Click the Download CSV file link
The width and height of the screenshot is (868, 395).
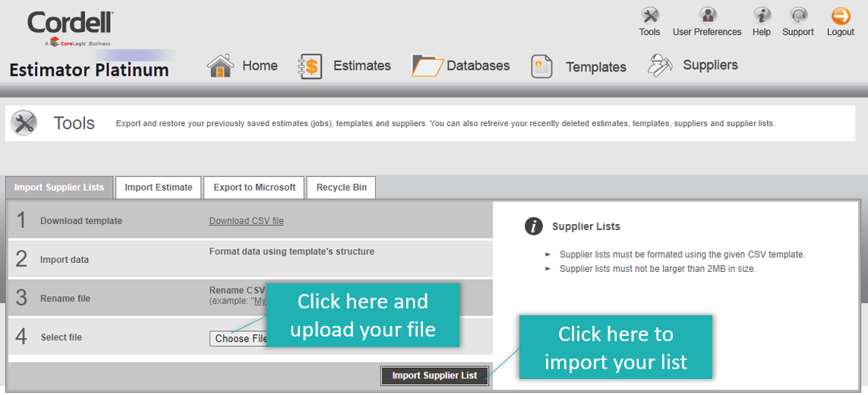pos(246,220)
